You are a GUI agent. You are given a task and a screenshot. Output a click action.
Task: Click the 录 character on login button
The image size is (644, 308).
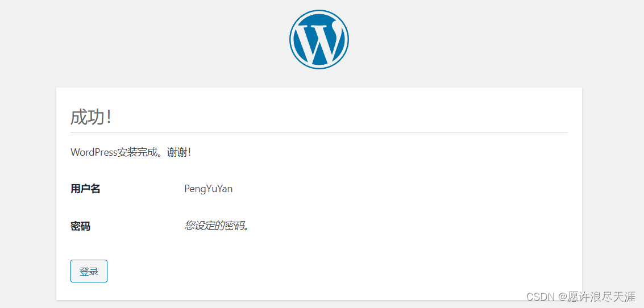coord(94,272)
